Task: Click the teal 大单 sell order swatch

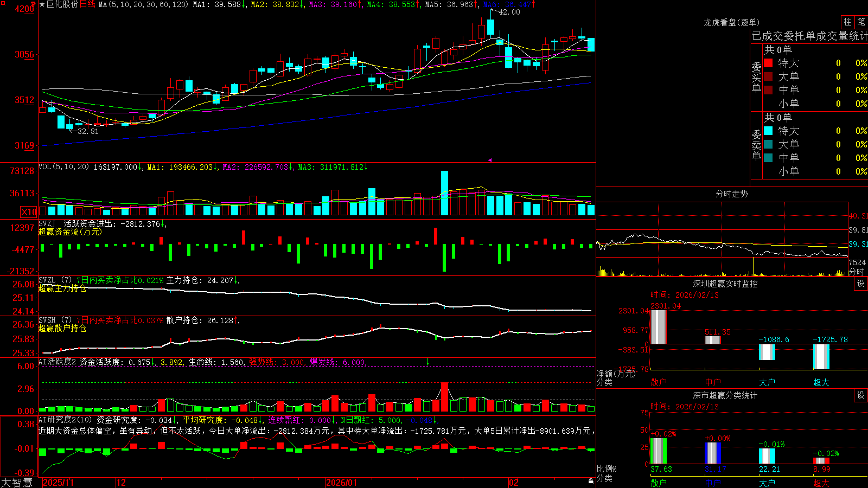Action: pos(768,144)
